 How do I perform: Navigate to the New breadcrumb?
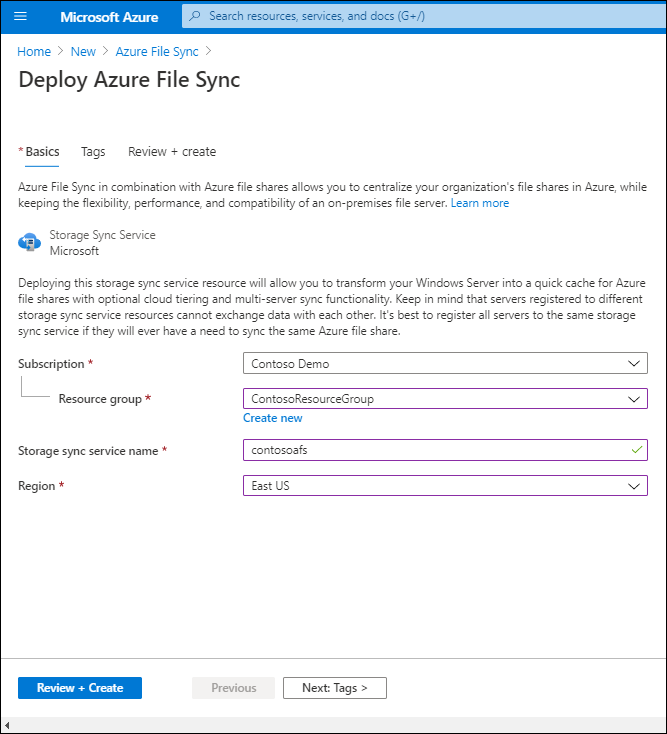83,52
